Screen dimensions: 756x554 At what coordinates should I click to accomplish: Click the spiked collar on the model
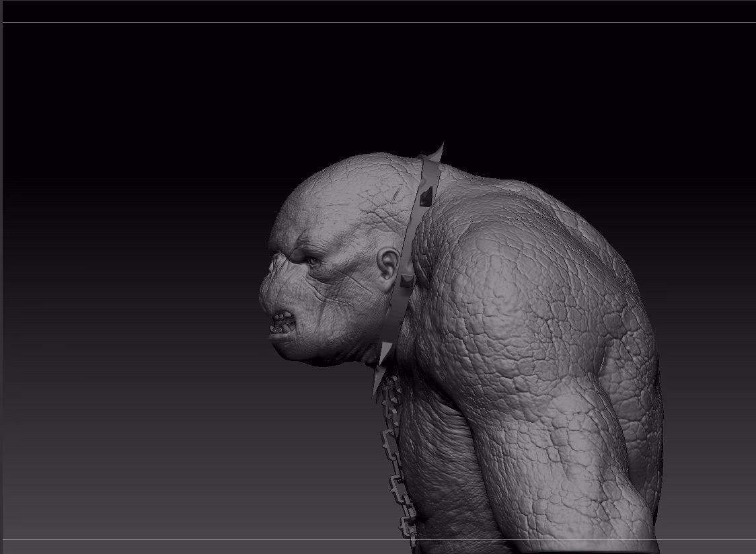click(x=409, y=270)
